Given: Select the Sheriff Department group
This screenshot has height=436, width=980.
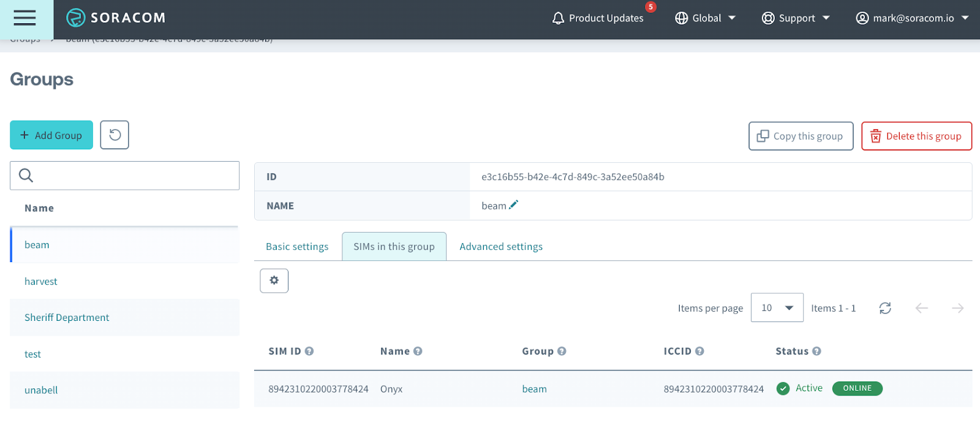Looking at the screenshot, I should click(x=124, y=317).
